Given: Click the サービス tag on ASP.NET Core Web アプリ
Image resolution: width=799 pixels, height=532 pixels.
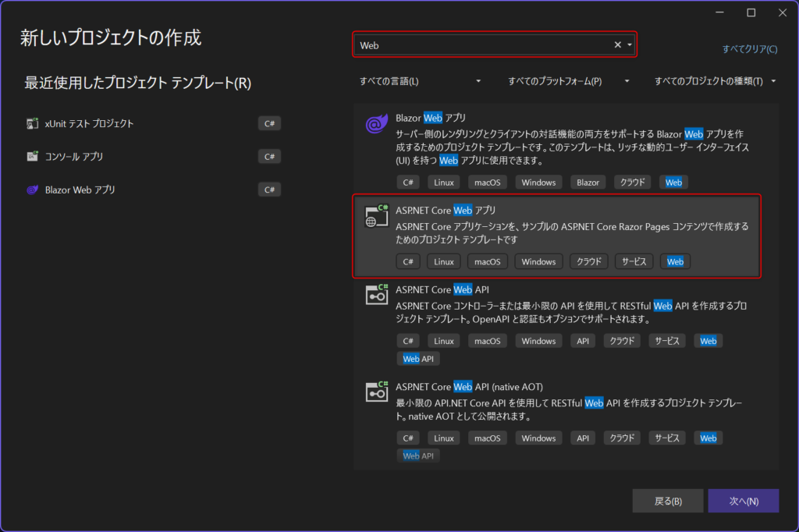Looking at the screenshot, I should [x=634, y=261].
